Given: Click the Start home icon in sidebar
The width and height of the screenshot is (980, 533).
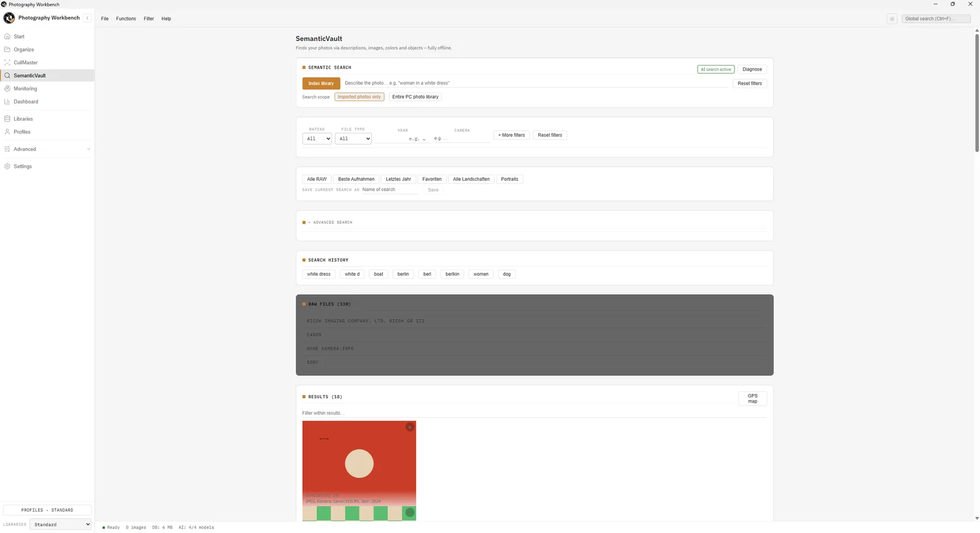Looking at the screenshot, I should (7, 37).
